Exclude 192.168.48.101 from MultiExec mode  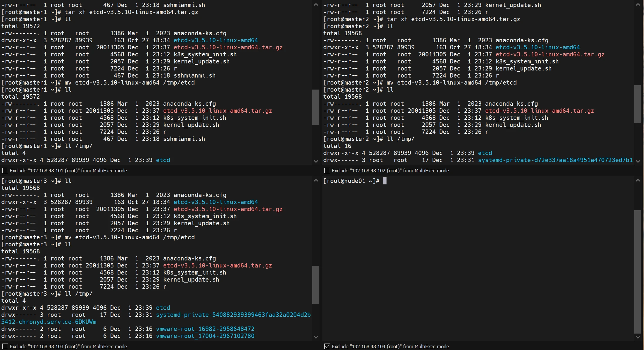click(5, 171)
